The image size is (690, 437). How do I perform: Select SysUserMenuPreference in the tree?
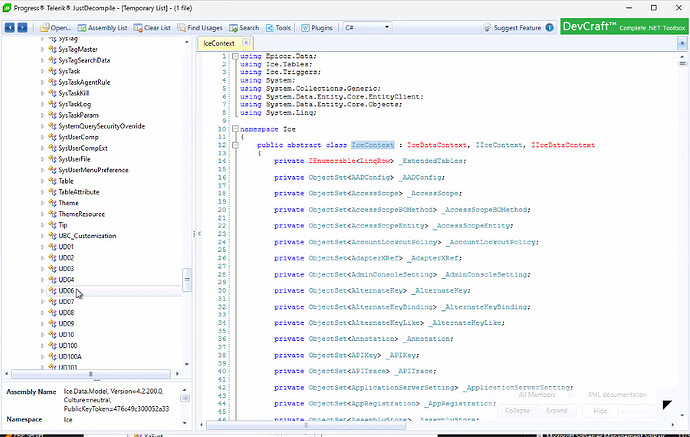[93, 170]
